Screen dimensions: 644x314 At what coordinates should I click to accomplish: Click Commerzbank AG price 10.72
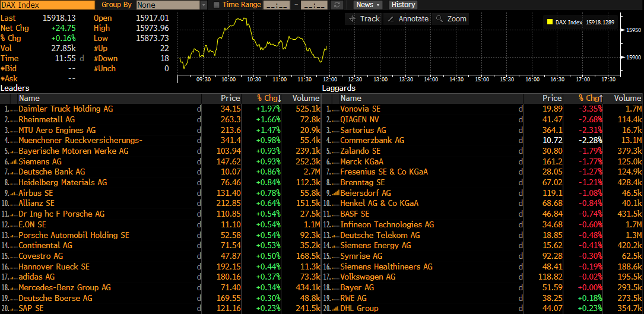[552, 141]
